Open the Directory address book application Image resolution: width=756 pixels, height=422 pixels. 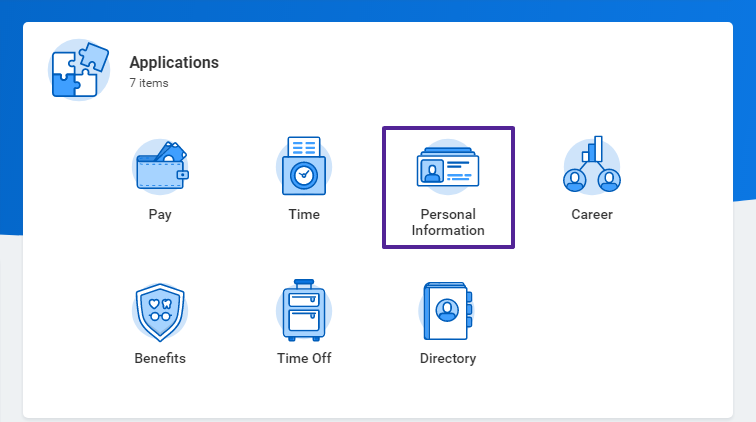point(448,311)
